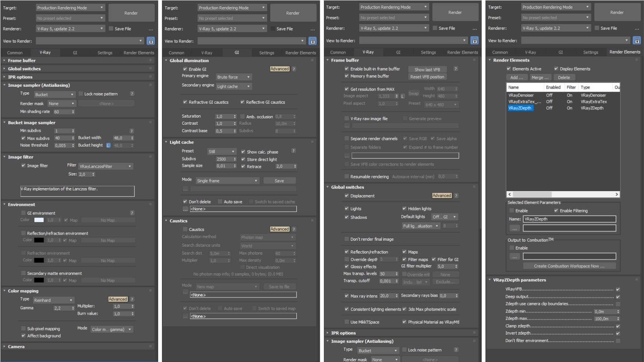Screen dimensions: 644x362
Task: Browse Light cache auto save file path
Action: pyautogui.click(x=185, y=209)
